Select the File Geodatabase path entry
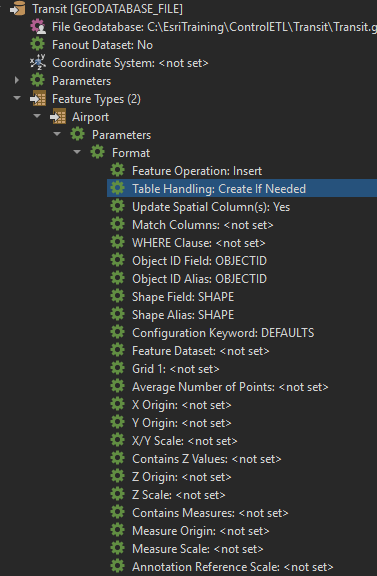The width and height of the screenshot is (377, 576). click(214, 27)
